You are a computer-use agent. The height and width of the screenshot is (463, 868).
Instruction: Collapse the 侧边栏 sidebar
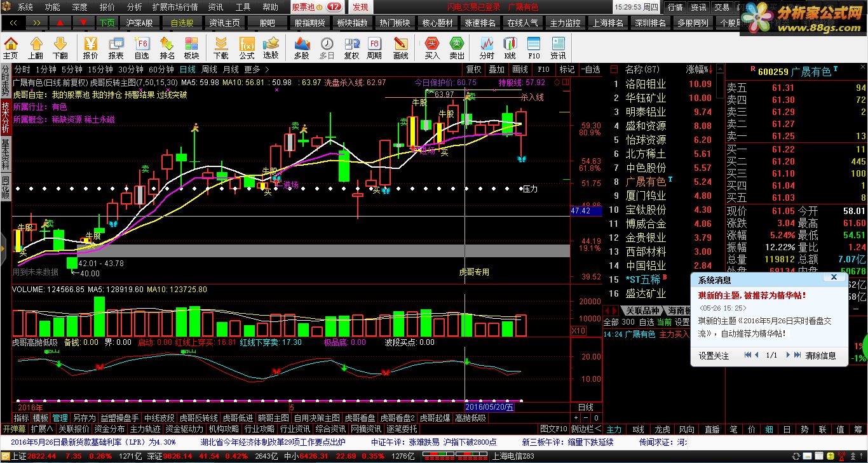coord(586,429)
